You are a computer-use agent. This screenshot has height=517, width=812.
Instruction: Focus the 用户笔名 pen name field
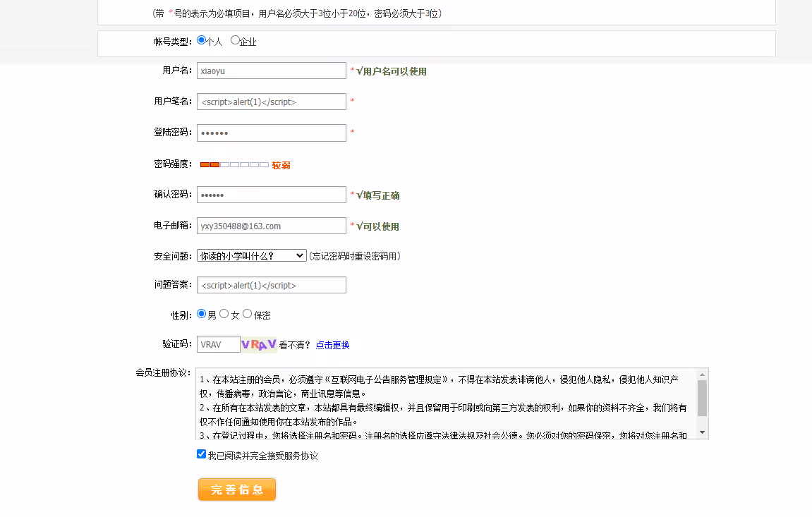271,102
